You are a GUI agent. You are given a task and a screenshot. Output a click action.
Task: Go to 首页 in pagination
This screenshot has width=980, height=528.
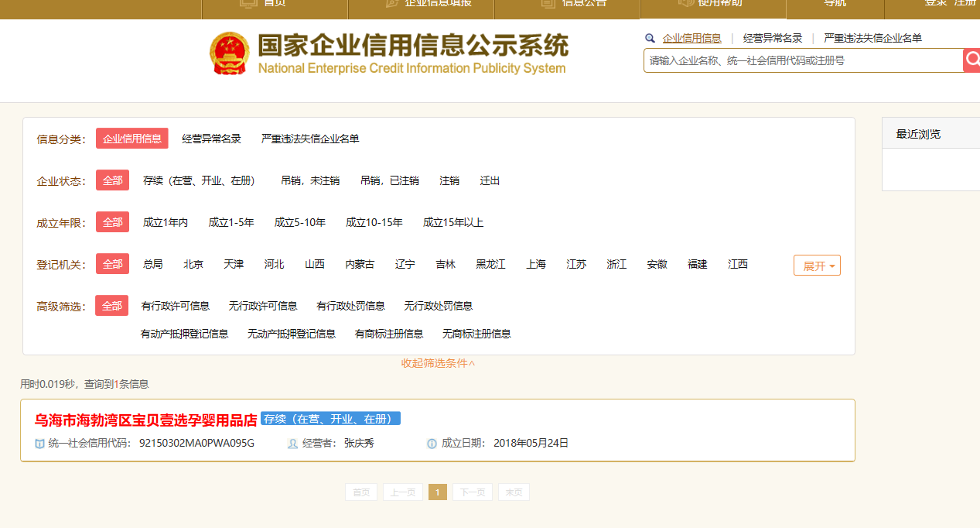point(361,492)
